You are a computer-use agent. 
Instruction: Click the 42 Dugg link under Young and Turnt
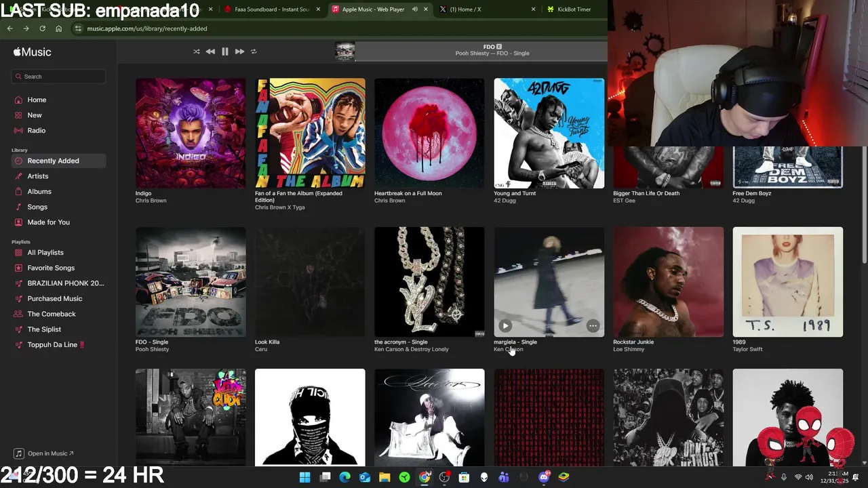505,201
